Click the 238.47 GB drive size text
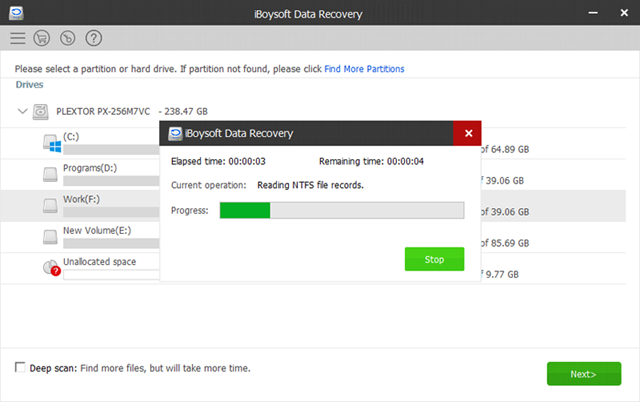640x402 pixels. (186, 111)
